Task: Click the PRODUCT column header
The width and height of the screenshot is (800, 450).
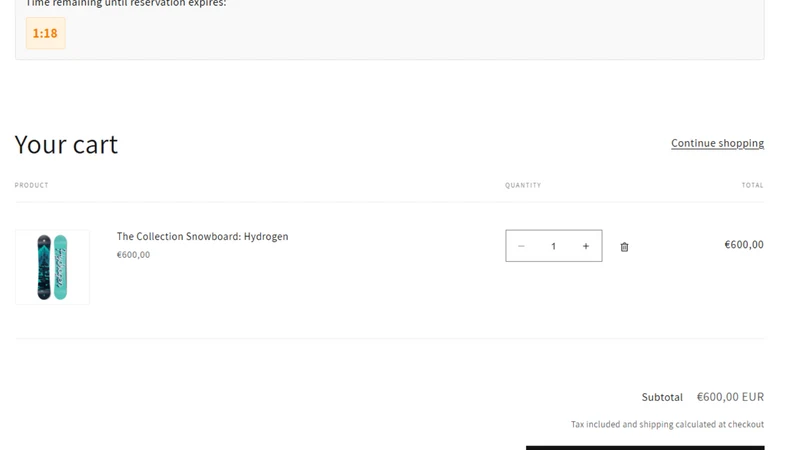Action: (x=32, y=185)
